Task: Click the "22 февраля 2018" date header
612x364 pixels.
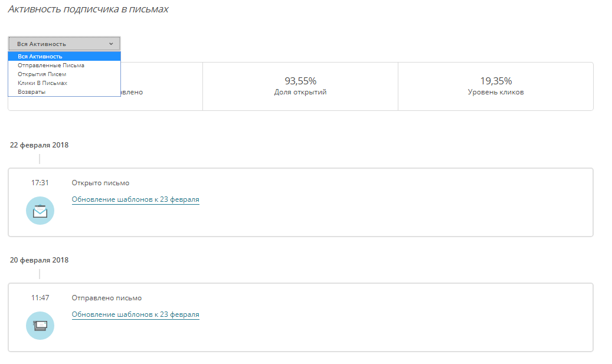Action: pyautogui.click(x=39, y=145)
